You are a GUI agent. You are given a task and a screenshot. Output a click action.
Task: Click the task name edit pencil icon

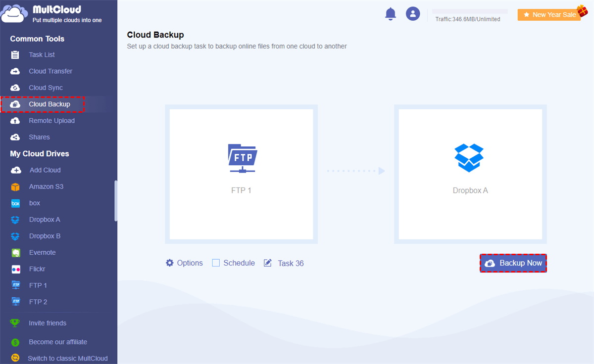pos(268,263)
